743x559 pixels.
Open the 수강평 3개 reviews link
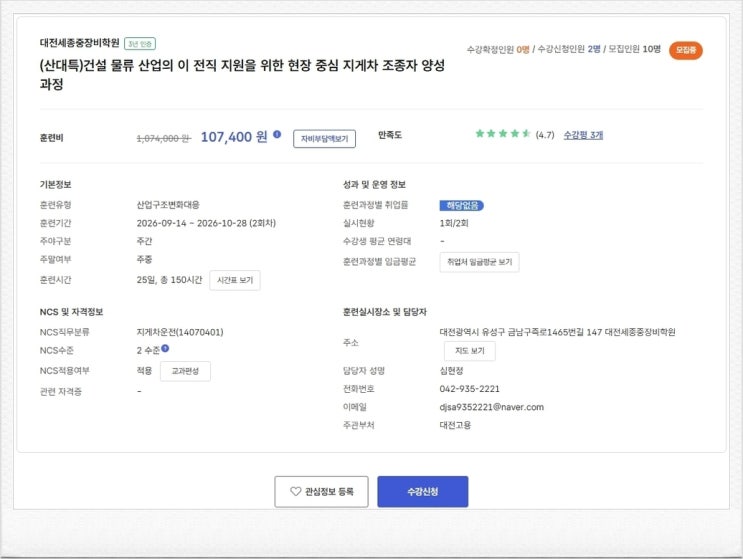(x=583, y=135)
